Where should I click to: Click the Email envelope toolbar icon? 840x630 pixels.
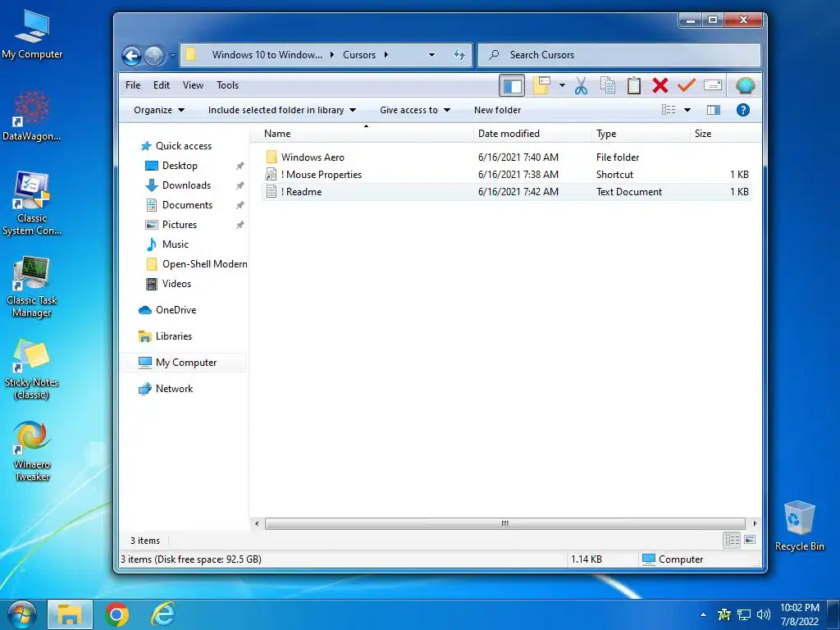[713, 85]
